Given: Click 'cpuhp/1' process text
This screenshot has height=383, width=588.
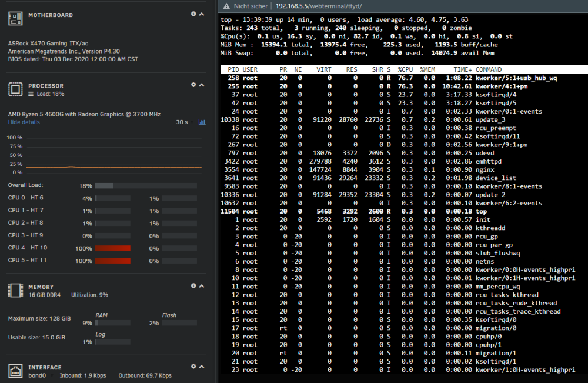Looking at the screenshot, I should coord(489,345).
